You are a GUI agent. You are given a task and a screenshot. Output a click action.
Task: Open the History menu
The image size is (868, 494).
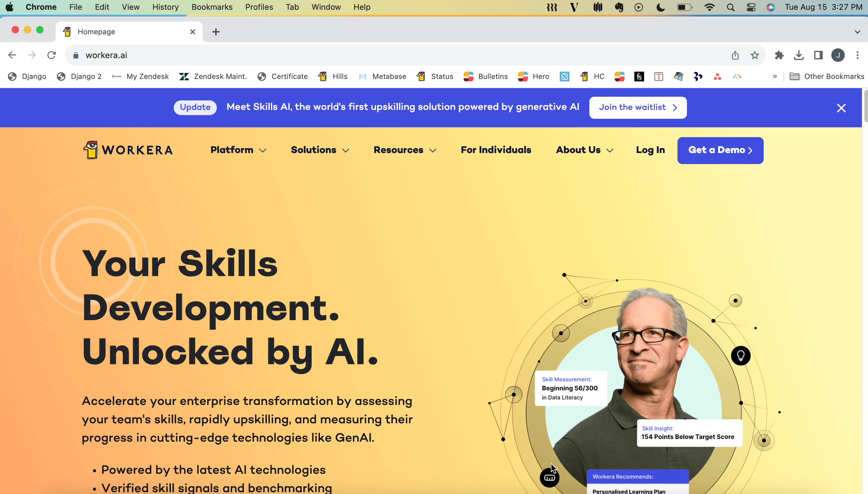(165, 7)
